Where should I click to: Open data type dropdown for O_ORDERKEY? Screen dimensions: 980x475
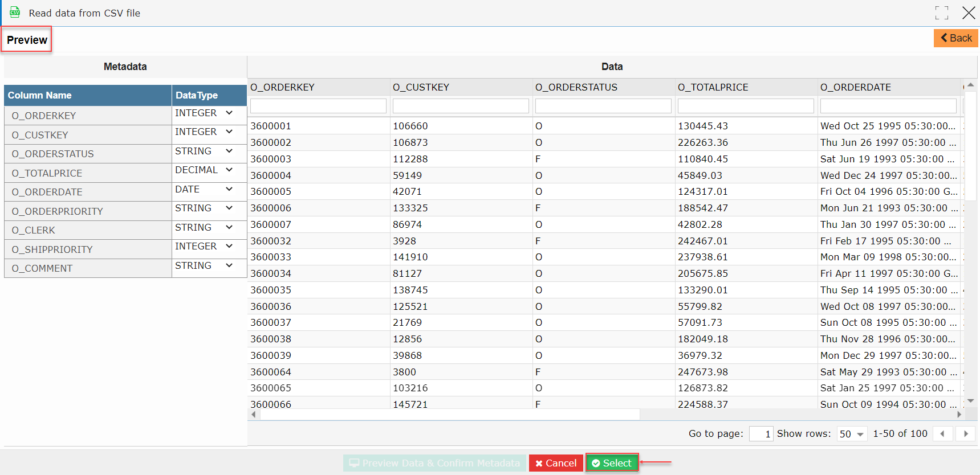tap(205, 113)
